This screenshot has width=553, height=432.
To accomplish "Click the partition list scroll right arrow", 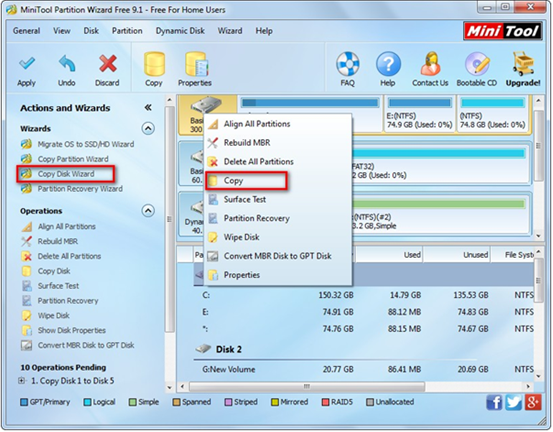I will 528,387.
